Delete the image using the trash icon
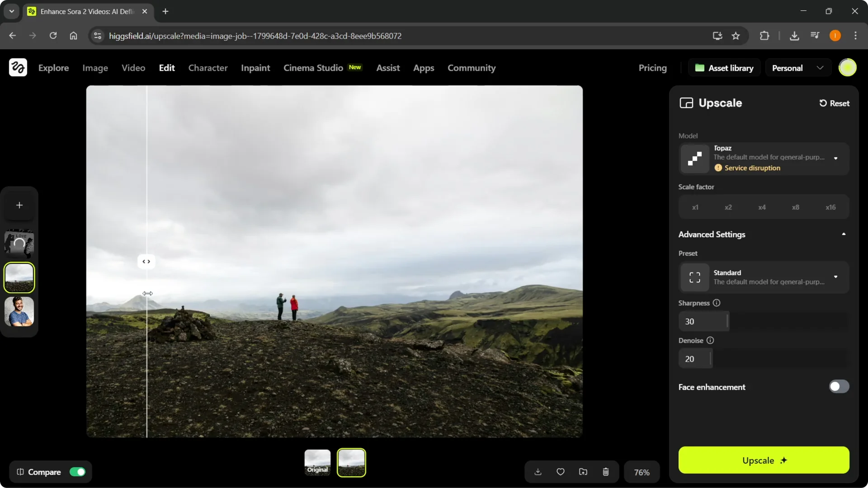The height and width of the screenshot is (488, 868). click(x=605, y=472)
